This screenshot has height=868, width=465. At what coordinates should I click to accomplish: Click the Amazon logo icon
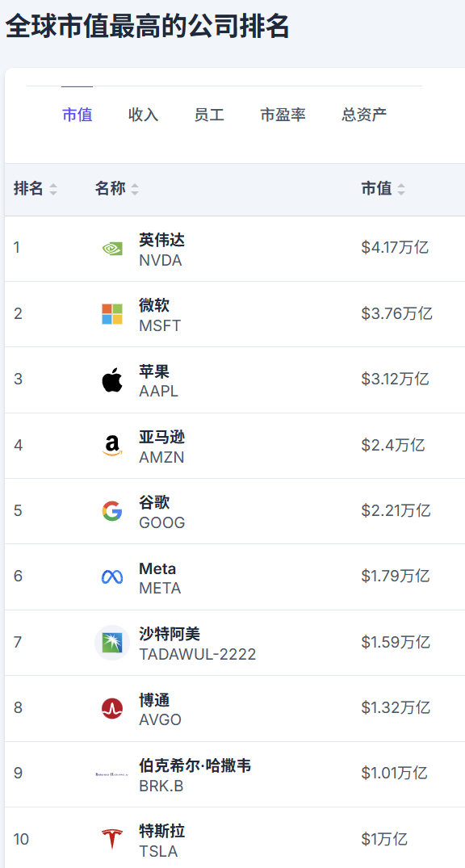click(x=112, y=446)
